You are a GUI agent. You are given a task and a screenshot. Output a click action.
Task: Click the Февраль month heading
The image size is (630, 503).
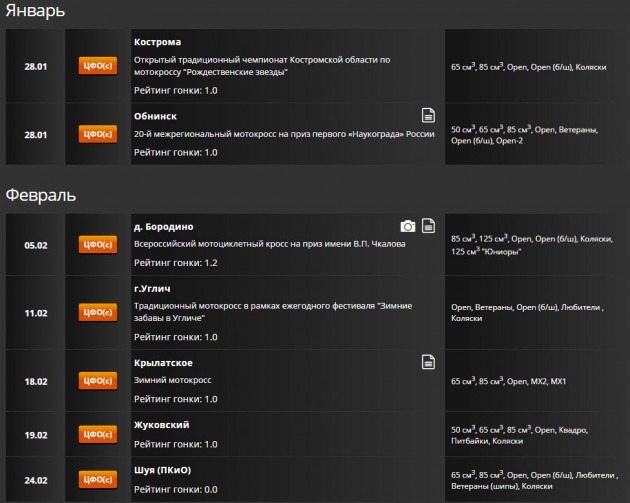tap(41, 194)
